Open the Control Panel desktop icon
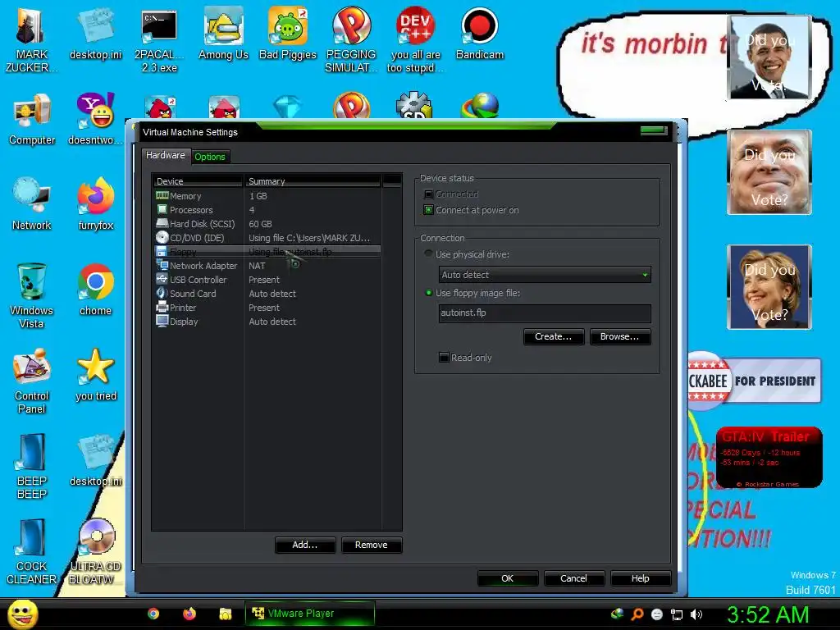The width and height of the screenshot is (840, 630). pos(32,381)
